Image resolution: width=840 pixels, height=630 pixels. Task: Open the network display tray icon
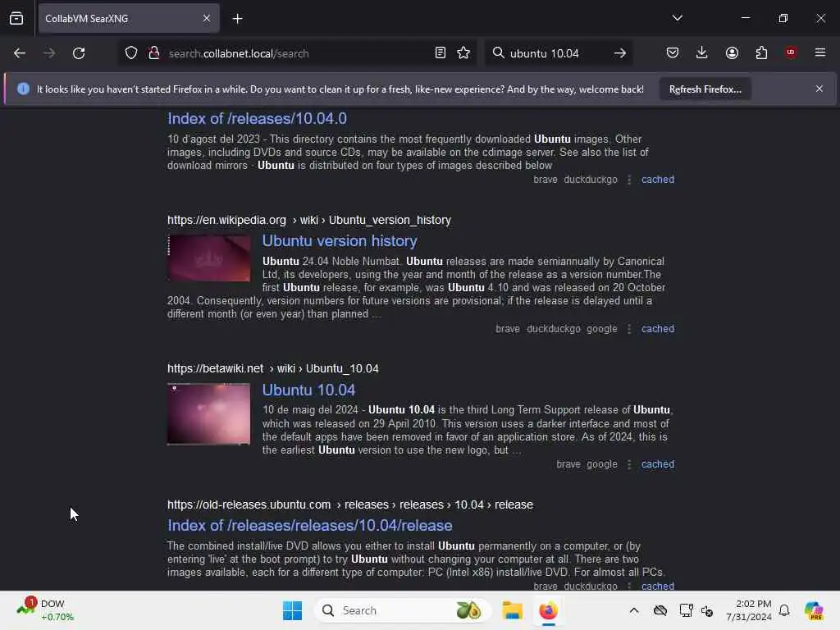[686, 610]
